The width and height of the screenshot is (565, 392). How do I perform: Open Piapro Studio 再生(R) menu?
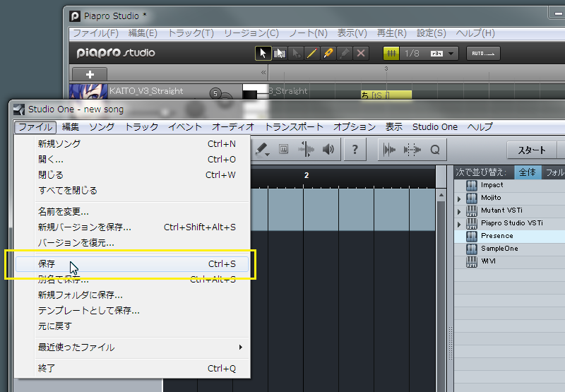(x=392, y=33)
